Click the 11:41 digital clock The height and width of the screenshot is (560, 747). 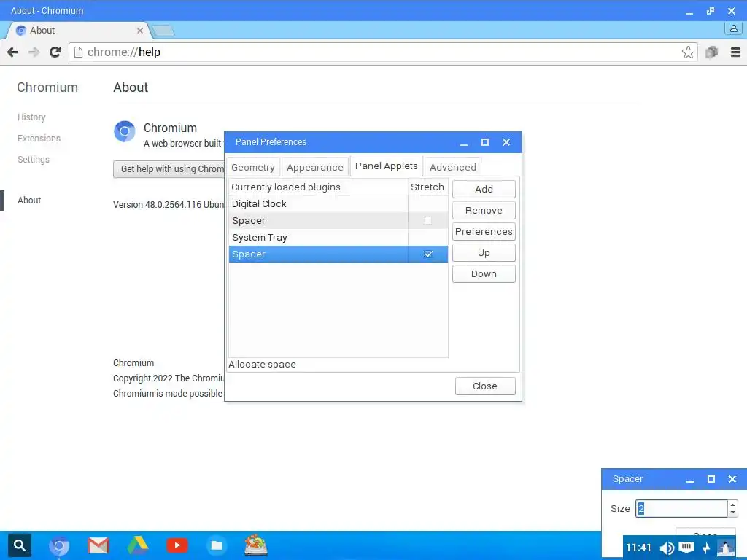point(638,547)
